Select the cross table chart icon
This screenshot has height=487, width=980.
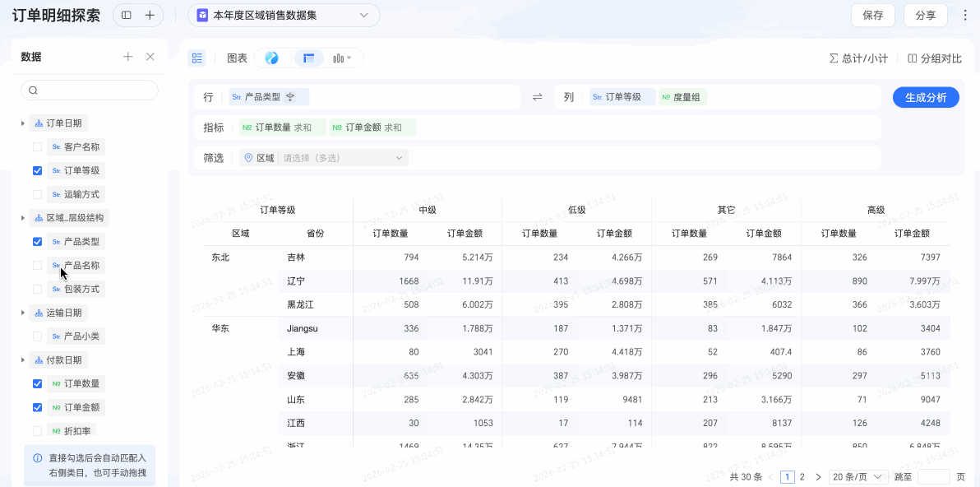coord(309,58)
